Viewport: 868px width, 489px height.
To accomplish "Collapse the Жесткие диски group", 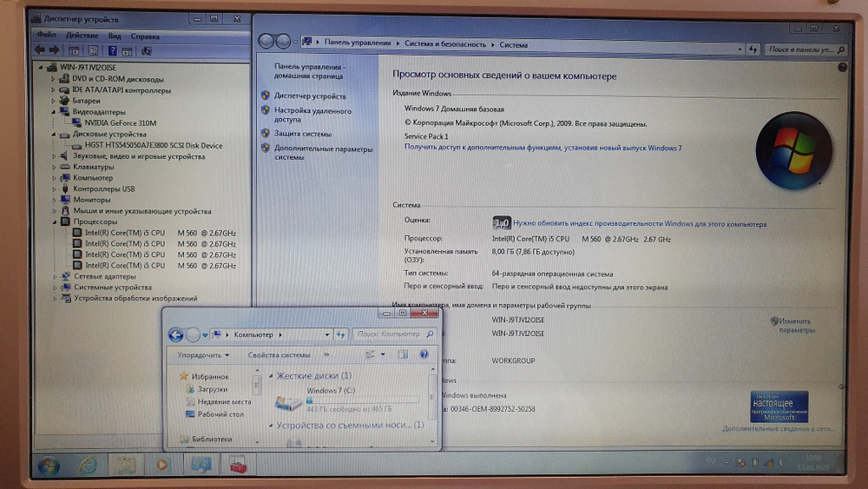I will tap(271, 376).
